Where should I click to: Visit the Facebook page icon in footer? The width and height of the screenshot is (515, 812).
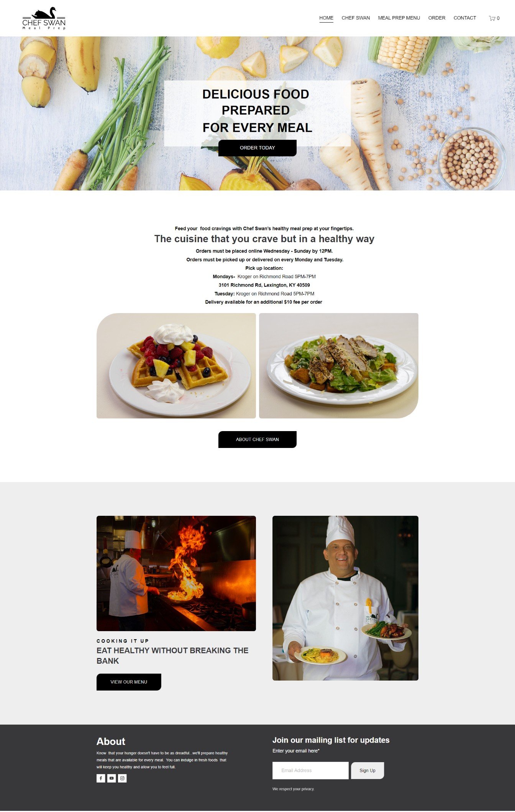101,778
